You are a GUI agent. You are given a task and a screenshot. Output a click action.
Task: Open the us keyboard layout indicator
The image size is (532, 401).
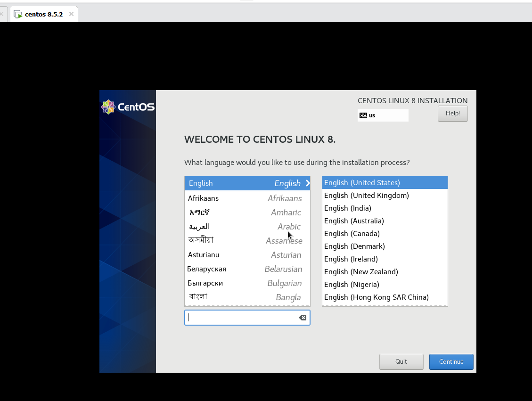(383, 115)
